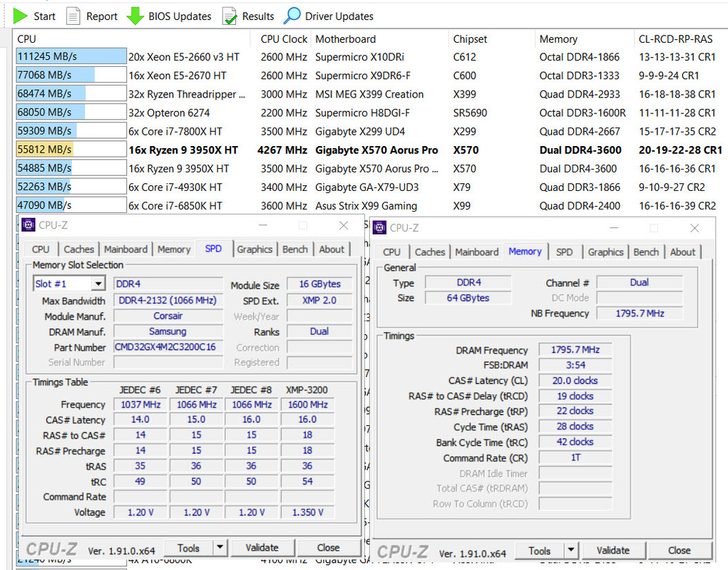Select the Mainboard tab in the right CPU-Z window

point(476,252)
